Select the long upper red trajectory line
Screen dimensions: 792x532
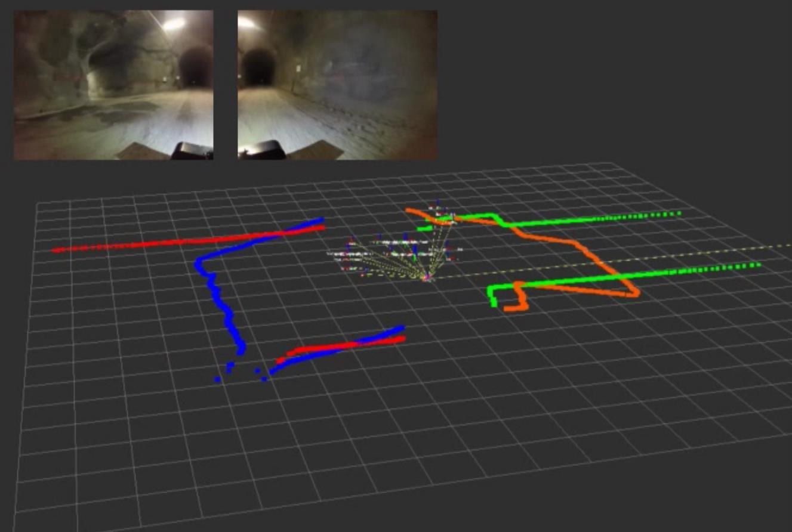188,239
